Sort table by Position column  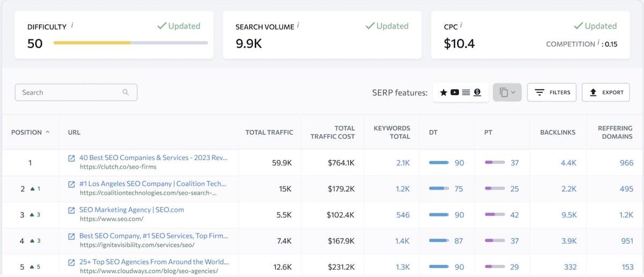(x=30, y=132)
